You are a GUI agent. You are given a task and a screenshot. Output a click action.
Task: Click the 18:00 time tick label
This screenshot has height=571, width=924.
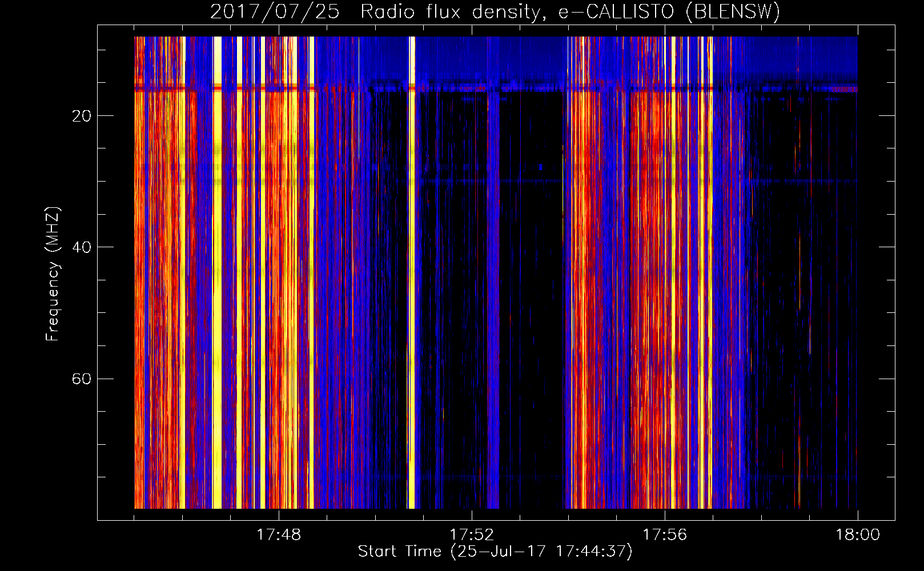click(x=858, y=535)
